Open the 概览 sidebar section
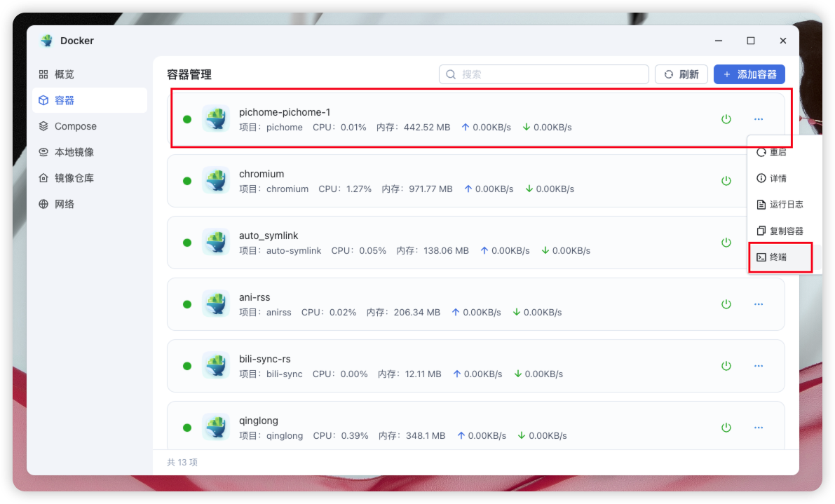Image resolution: width=835 pixels, height=504 pixels. click(90, 74)
